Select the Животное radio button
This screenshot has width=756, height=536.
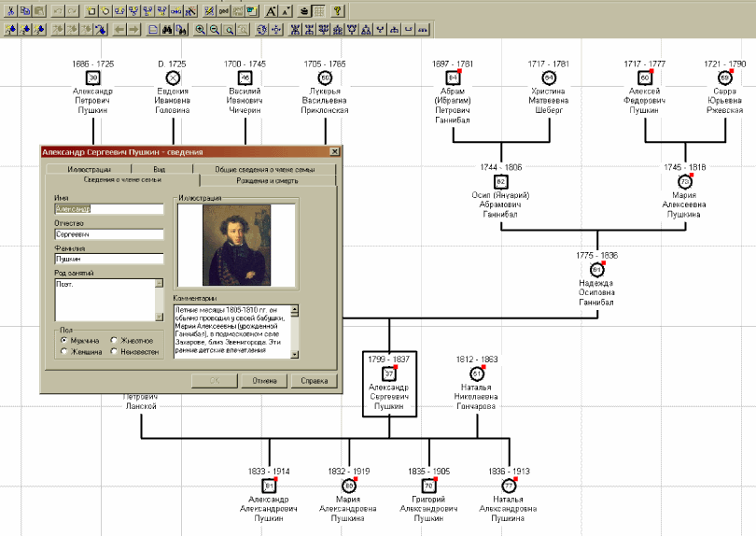click(114, 341)
